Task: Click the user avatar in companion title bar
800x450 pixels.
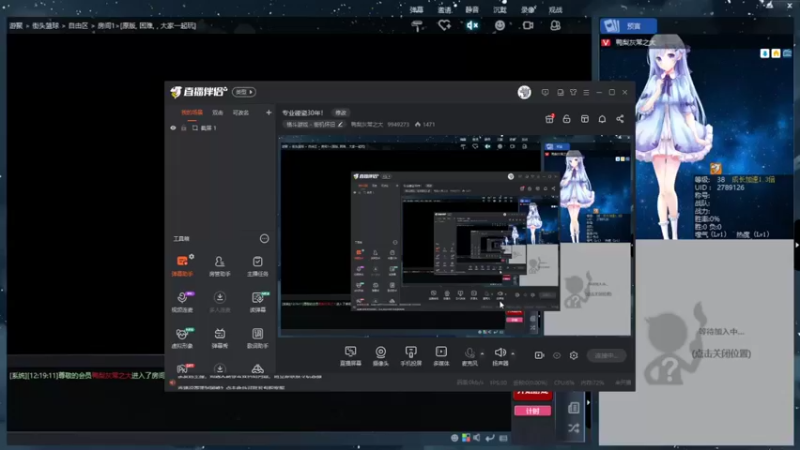Action: 524,92
